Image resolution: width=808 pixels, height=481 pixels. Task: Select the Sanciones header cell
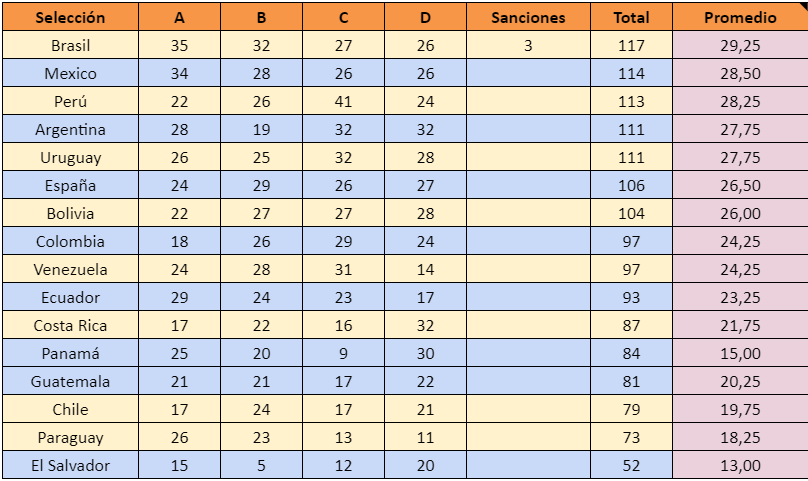pos(528,17)
